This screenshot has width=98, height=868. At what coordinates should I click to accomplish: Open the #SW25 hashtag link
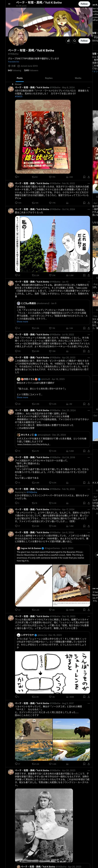[19, 96]
